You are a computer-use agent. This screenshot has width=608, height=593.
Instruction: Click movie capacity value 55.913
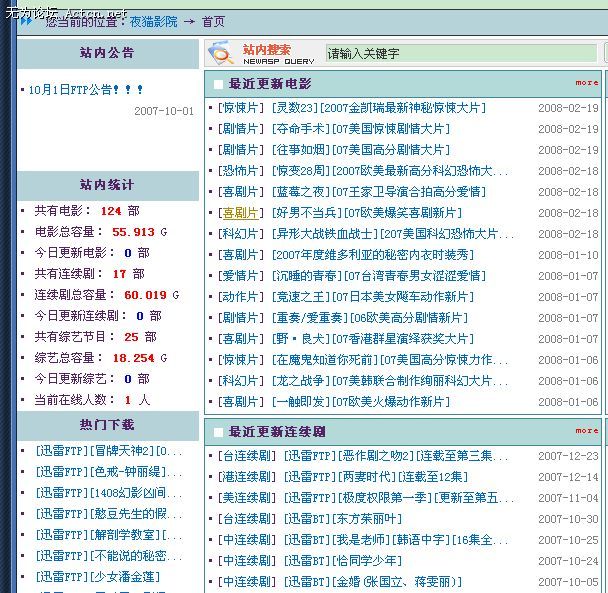133,232
